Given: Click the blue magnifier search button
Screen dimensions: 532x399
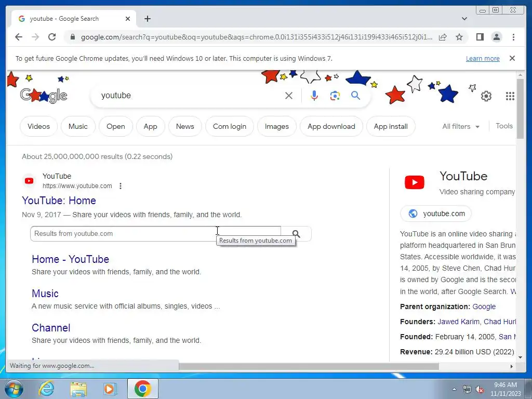Looking at the screenshot, I should click(x=355, y=96).
